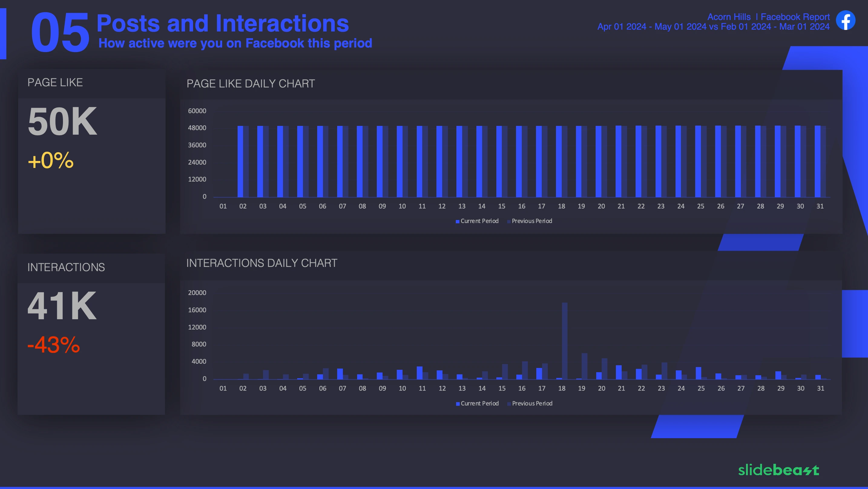868x489 pixels.
Task: Click Previous Period legend label in interactions chart
Action: 532,403
